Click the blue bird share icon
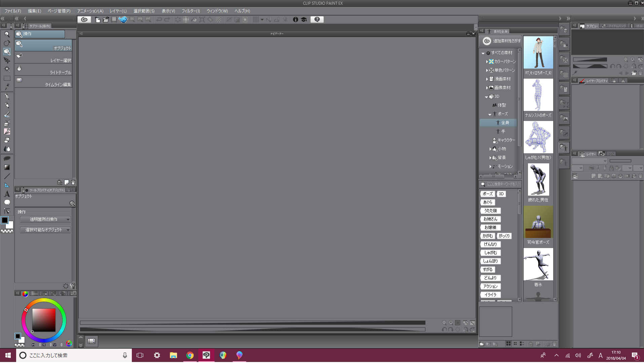The image size is (644, 363). 123,19
